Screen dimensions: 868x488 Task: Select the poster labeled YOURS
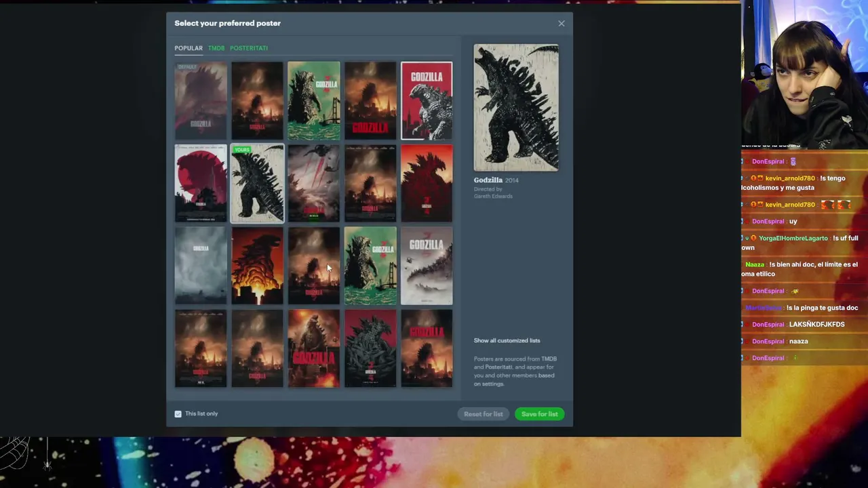click(x=258, y=184)
